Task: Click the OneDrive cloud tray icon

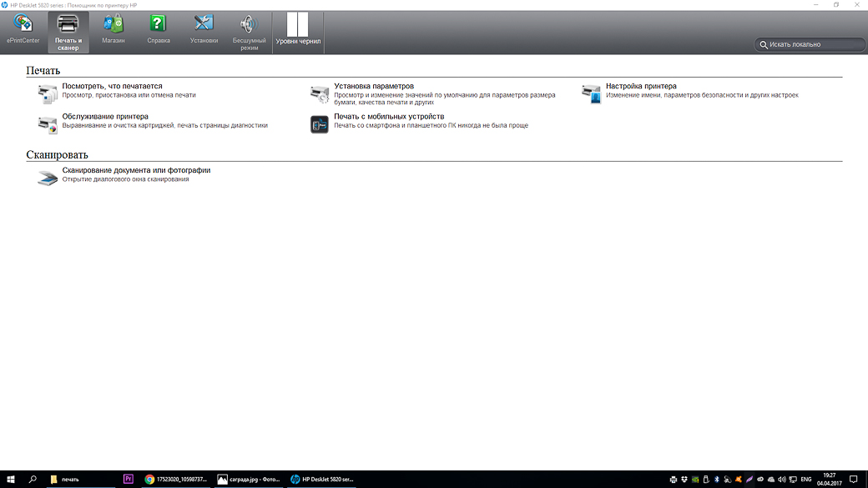Action: tap(771, 480)
